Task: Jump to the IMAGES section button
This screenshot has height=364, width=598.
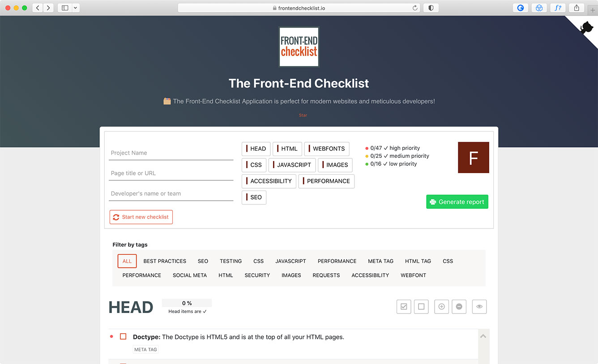Action: 335,165
